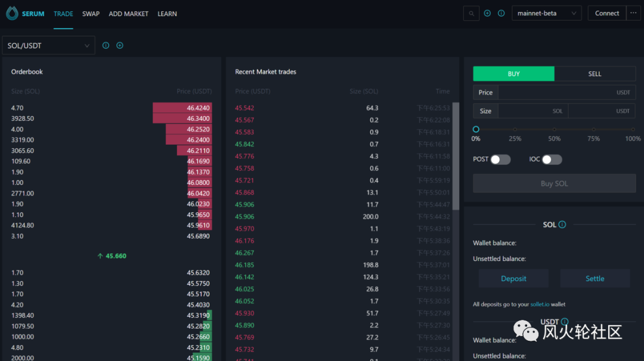Click the Connect wallet button
The width and height of the screenshot is (644, 361).
(x=606, y=13)
